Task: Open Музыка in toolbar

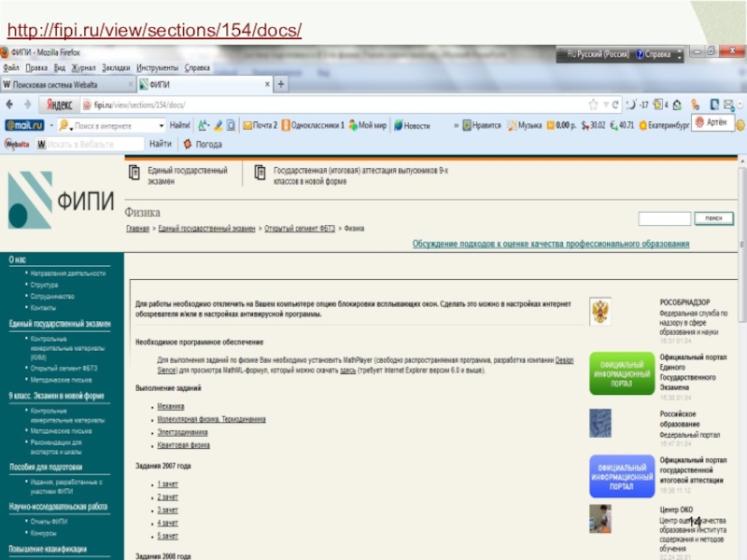Action: pos(525,125)
